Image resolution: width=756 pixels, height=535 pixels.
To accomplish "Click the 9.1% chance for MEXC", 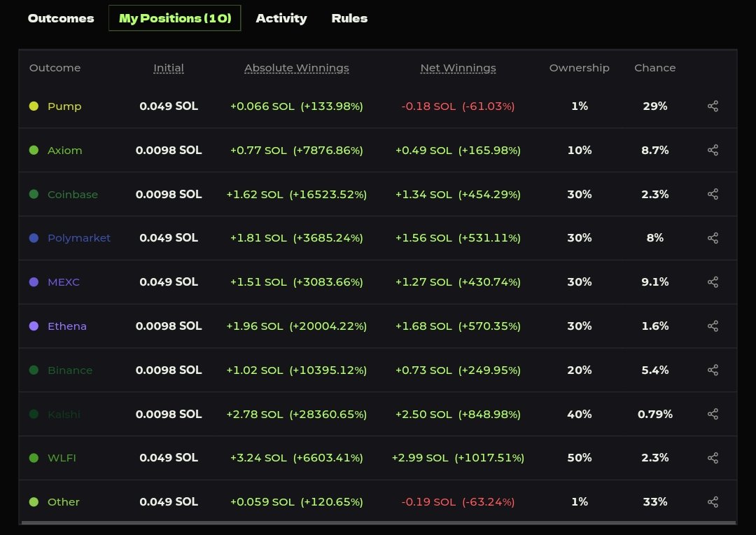I will tap(654, 282).
